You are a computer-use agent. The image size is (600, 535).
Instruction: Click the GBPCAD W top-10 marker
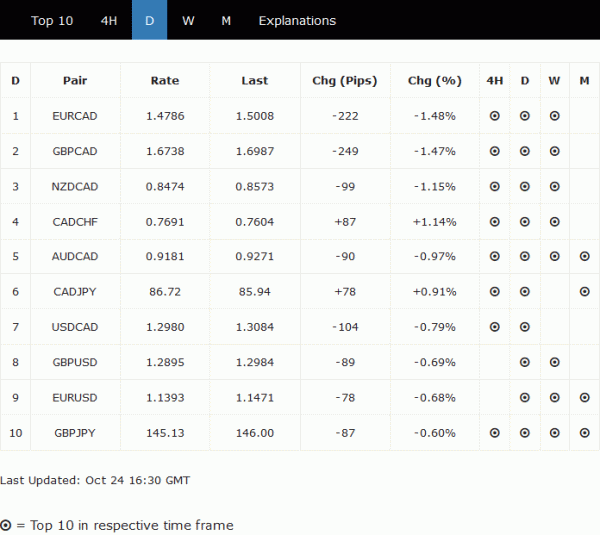(554, 151)
